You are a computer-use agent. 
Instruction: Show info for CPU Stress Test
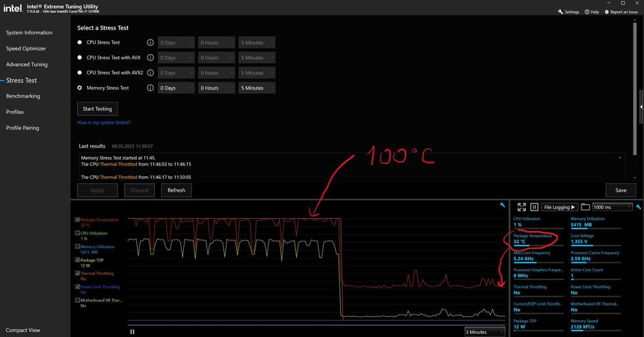150,43
